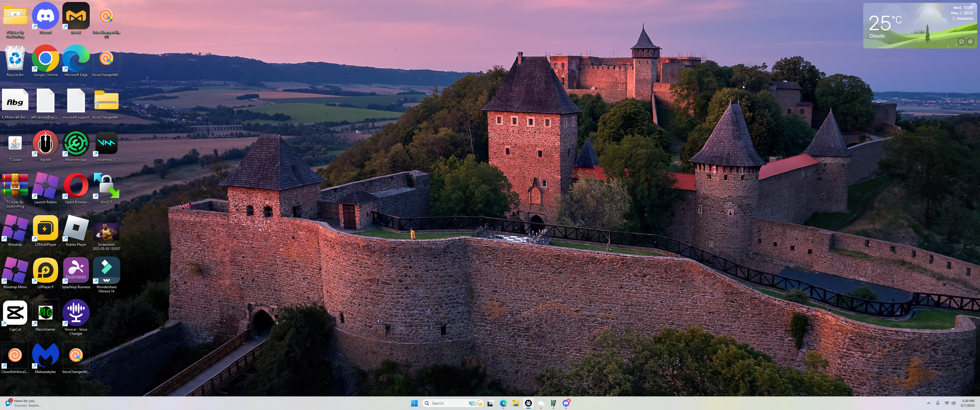The height and width of the screenshot is (410, 980).
Task: Open Task View from the taskbar
Action: click(490, 403)
